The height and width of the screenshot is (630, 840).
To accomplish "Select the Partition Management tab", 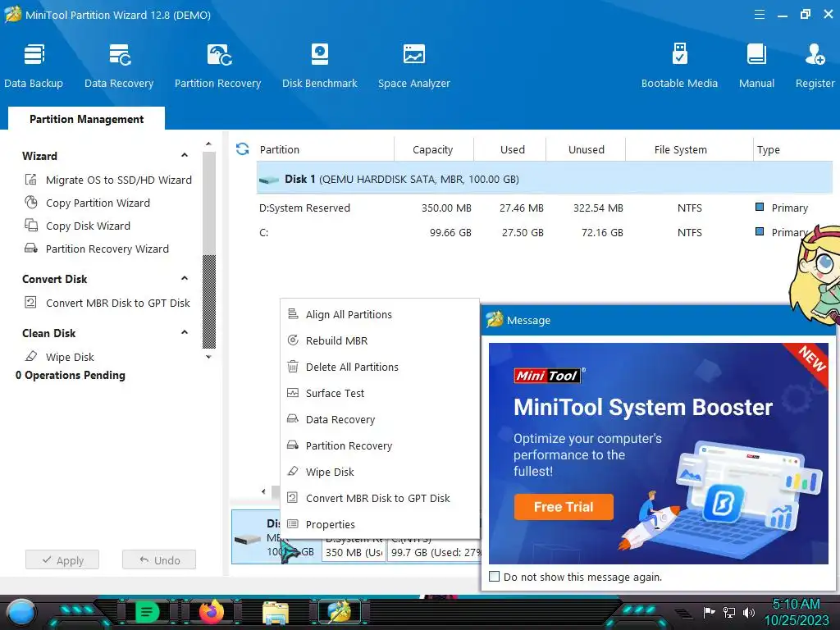I will click(x=86, y=119).
